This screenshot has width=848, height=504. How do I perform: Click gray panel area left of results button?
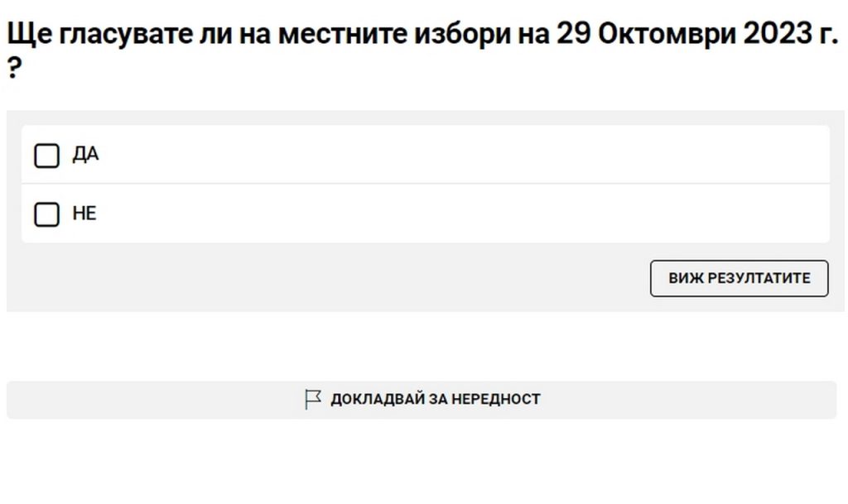click(x=331, y=278)
